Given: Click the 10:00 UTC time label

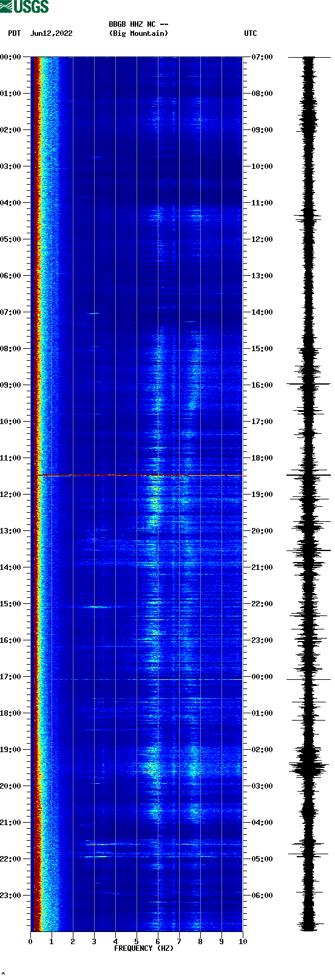Looking at the screenshot, I should pos(262,166).
